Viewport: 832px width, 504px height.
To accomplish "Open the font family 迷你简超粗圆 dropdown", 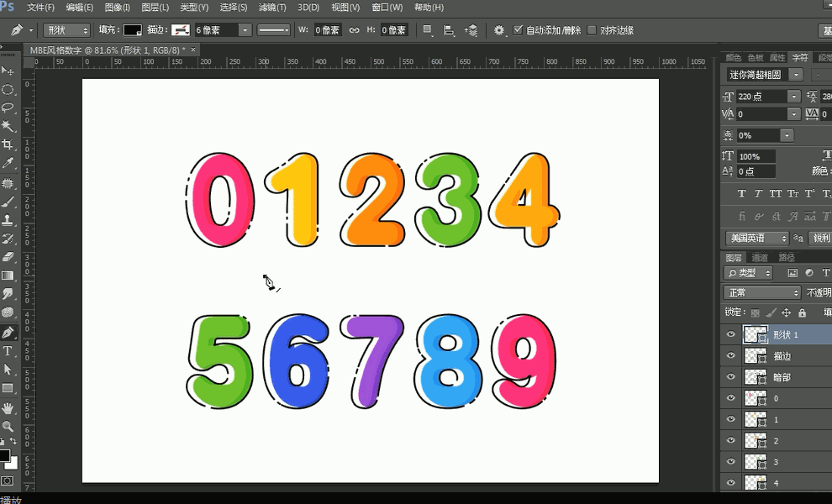I will 796,75.
